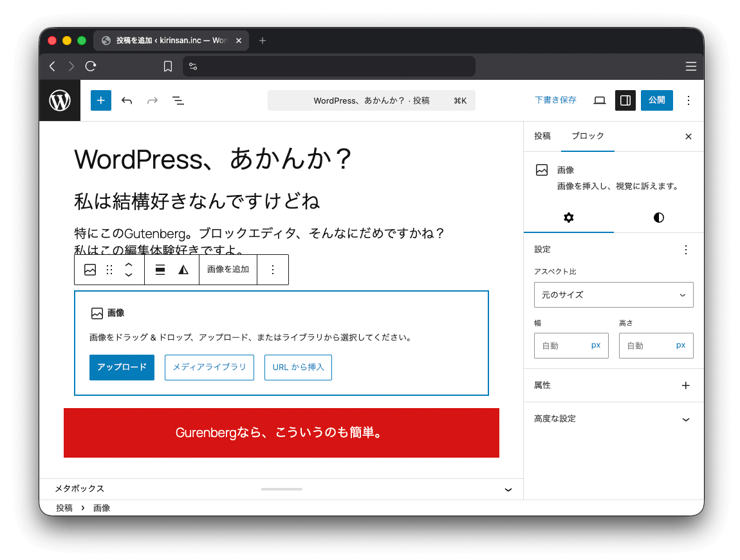Screen dimensions: 740x560
Task: Open the document overview list
Action: (x=178, y=100)
